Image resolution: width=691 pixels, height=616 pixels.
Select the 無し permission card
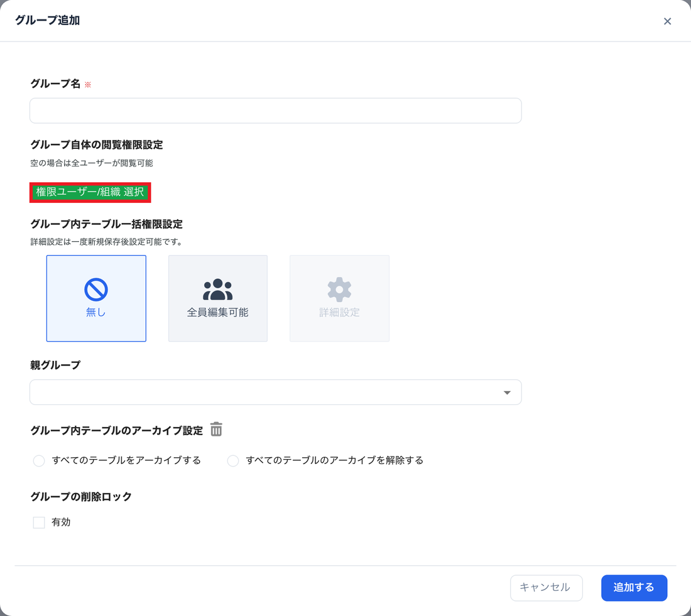[96, 298]
